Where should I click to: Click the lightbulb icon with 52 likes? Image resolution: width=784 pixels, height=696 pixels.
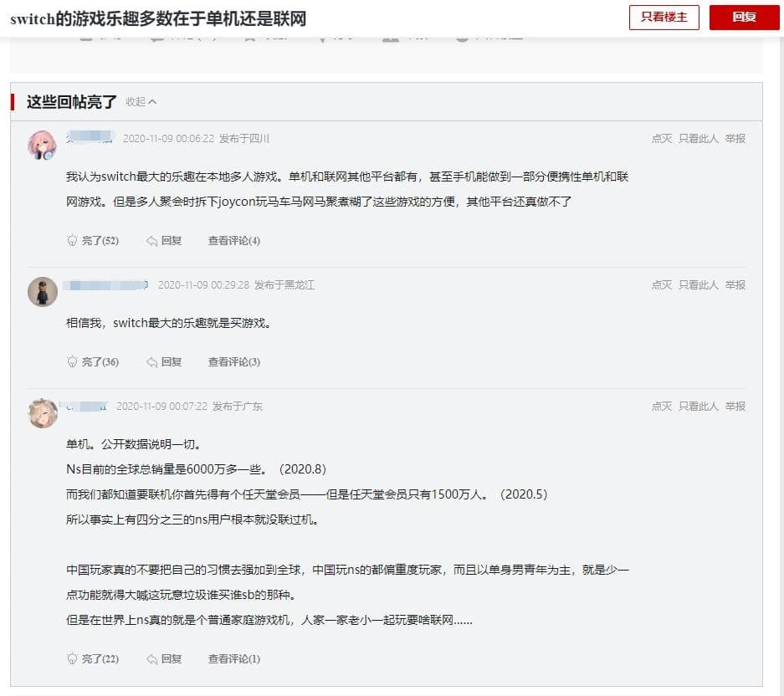(x=72, y=241)
